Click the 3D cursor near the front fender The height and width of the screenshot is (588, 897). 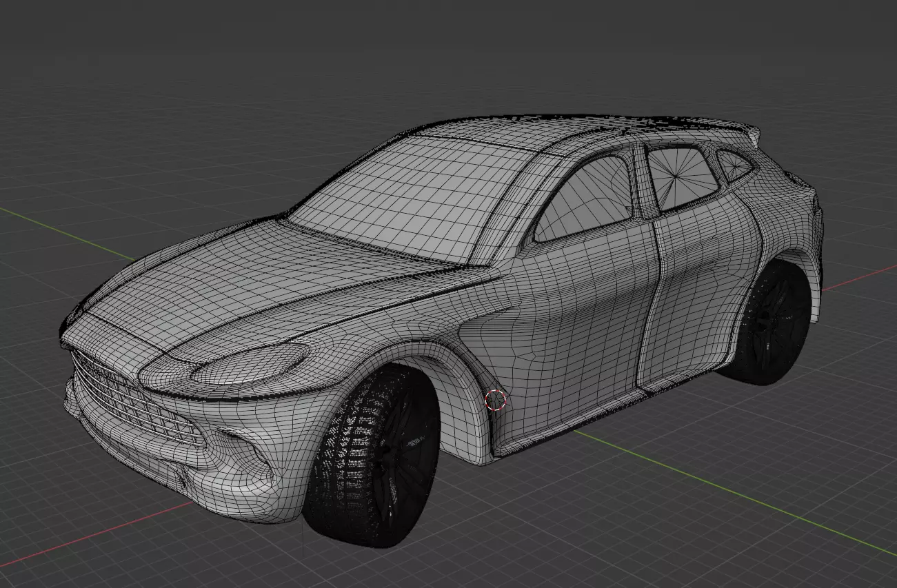495,399
